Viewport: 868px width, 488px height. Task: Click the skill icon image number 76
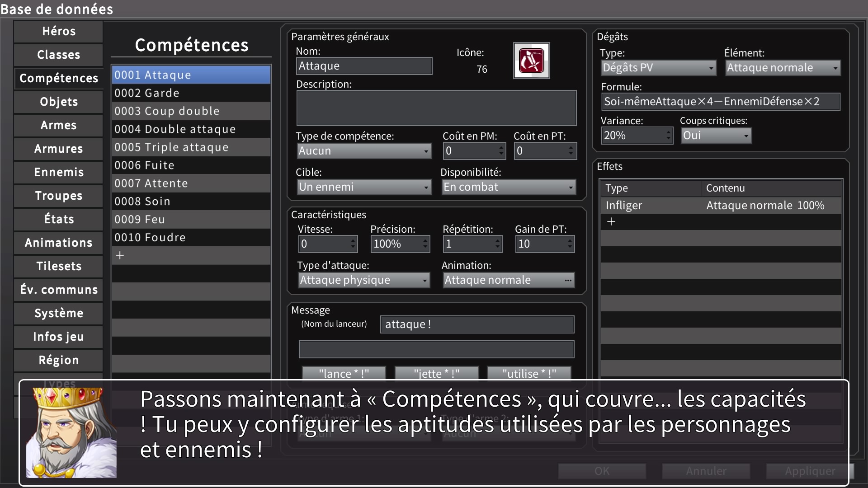(531, 61)
